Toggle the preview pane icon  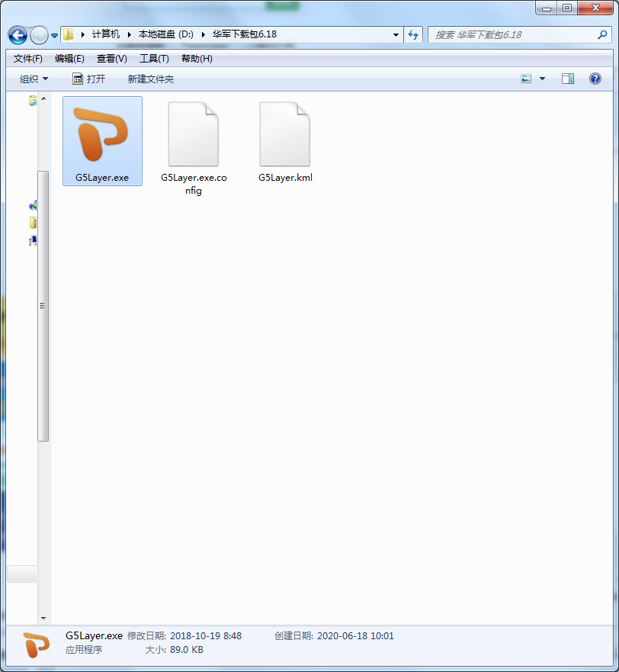click(568, 79)
